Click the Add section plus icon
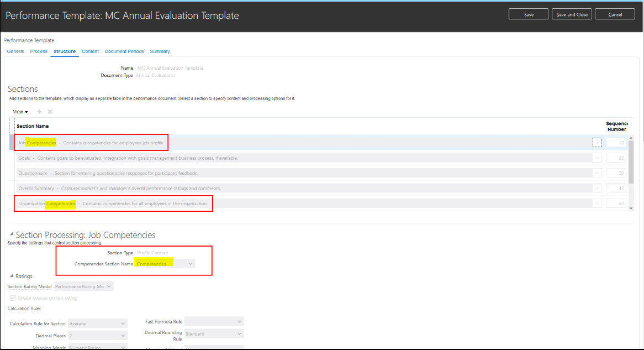This screenshot has width=644, height=350. coord(39,112)
